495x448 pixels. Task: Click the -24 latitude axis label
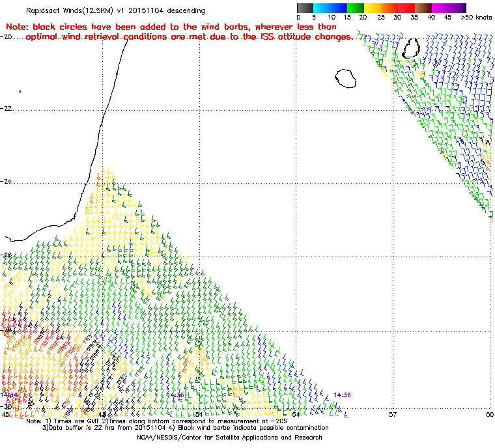(x=6, y=181)
